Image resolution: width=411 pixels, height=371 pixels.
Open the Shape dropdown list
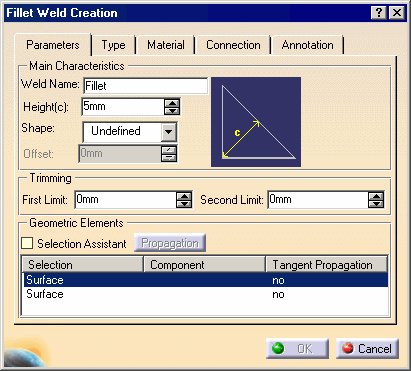169,131
